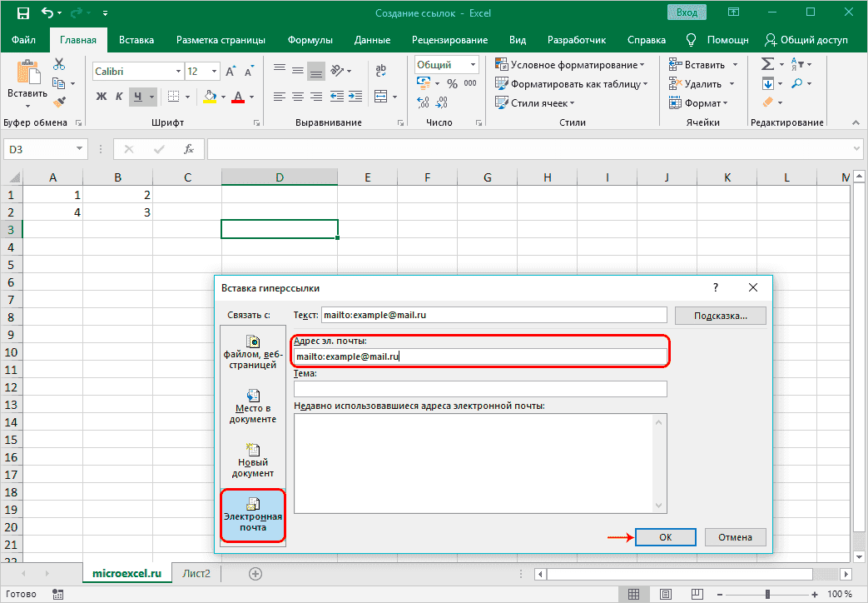This screenshot has height=603, width=868.
Task: Click the Wrap Text icon
Action: [381, 71]
